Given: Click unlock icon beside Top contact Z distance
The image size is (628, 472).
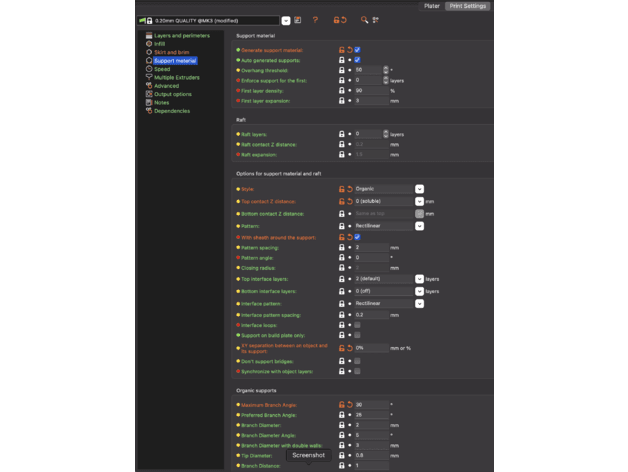Looking at the screenshot, I should pos(342,201).
